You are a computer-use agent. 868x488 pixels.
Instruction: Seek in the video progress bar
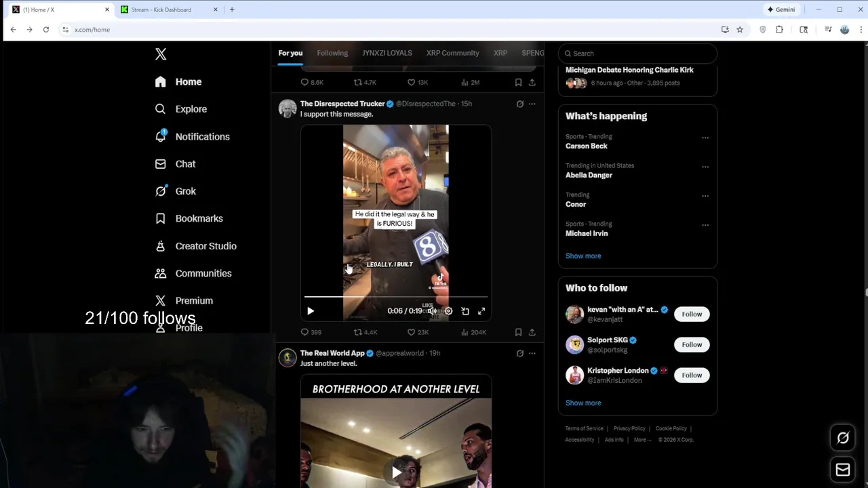(396, 297)
